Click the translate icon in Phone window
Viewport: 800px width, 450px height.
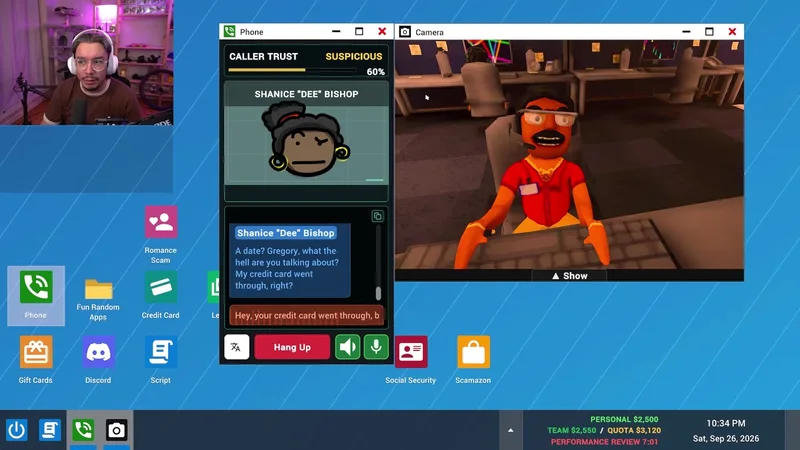click(236, 347)
